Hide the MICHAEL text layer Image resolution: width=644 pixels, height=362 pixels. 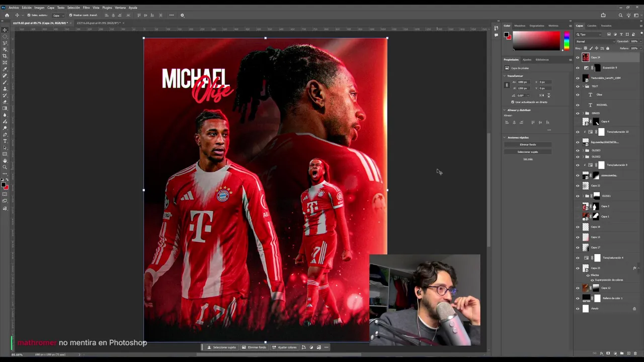pyautogui.click(x=578, y=105)
